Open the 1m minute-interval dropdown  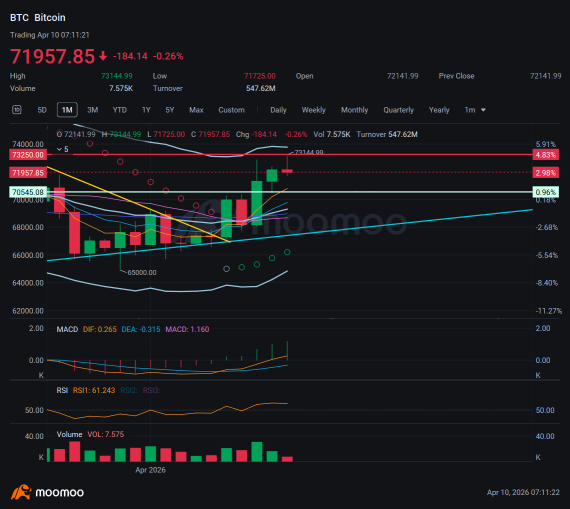pos(475,110)
